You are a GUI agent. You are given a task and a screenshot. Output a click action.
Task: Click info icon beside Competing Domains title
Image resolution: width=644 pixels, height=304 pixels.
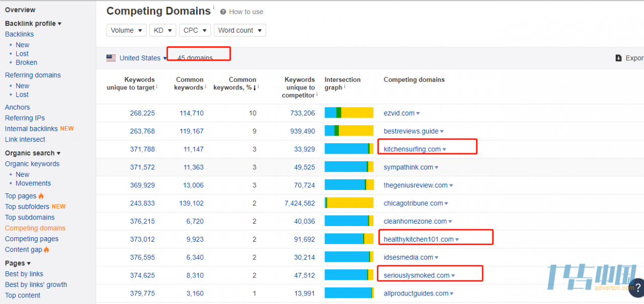click(x=213, y=7)
